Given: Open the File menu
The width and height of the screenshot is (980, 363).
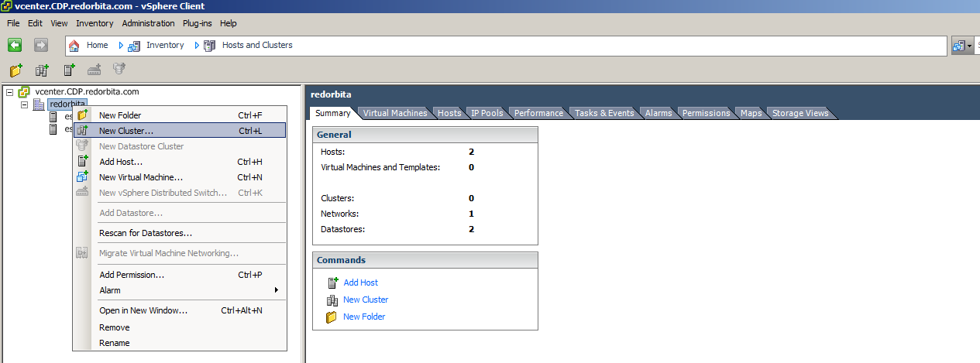Looking at the screenshot, I should click(13, 23).
